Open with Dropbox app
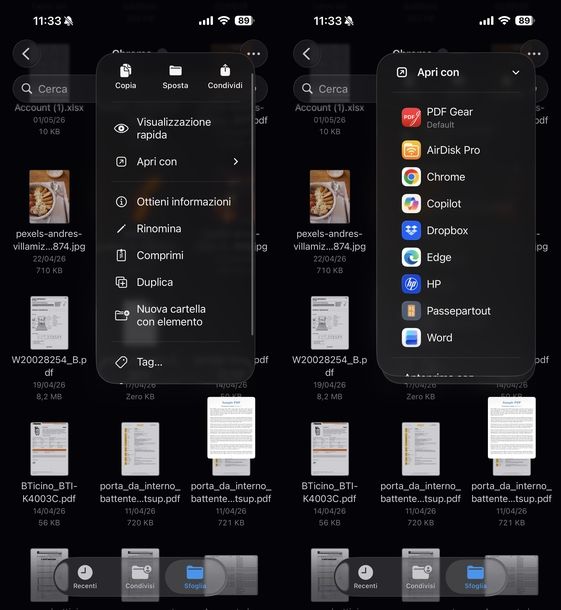This screenshot has width=561, height=610. 456,231
